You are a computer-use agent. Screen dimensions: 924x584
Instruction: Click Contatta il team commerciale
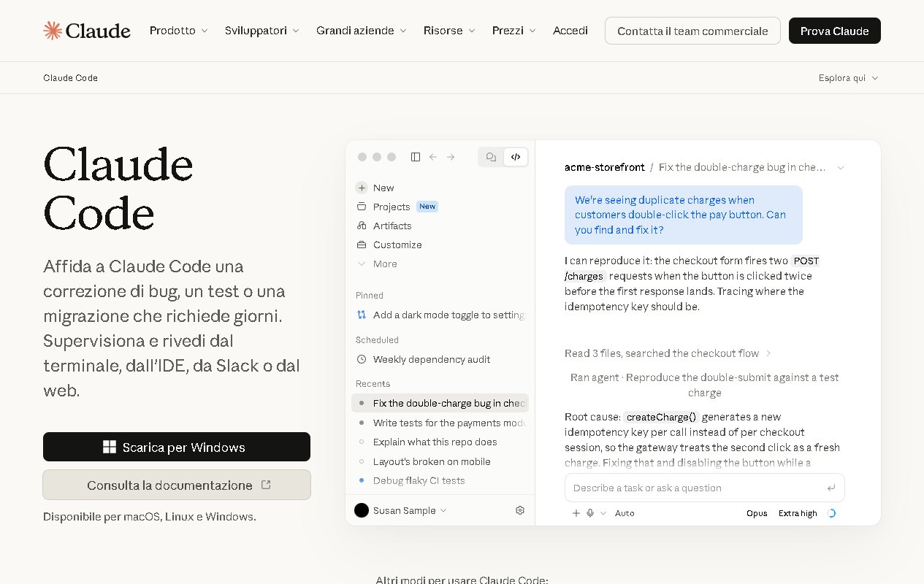point(692,31)
